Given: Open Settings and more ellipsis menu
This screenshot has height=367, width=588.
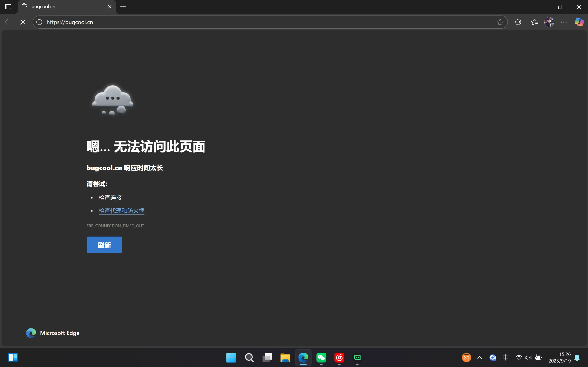Looking at the screenshot, I should 564,22.
